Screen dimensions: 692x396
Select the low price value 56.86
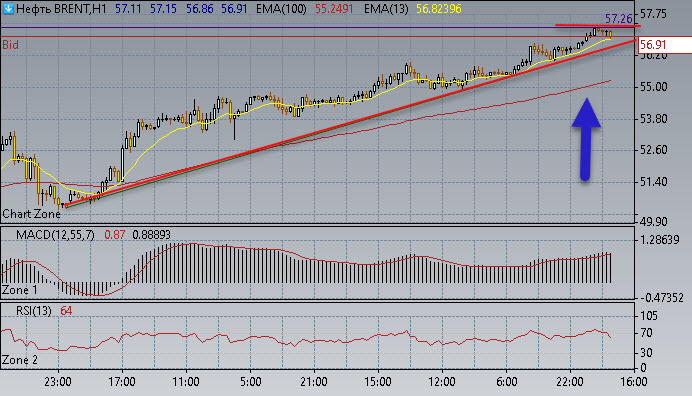199,9
